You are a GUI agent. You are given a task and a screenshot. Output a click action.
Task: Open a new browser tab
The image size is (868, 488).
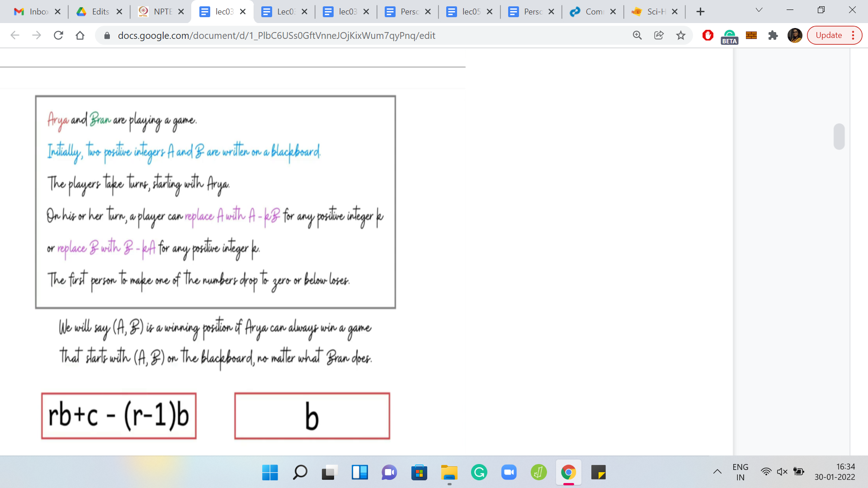[x=700, y=12]
